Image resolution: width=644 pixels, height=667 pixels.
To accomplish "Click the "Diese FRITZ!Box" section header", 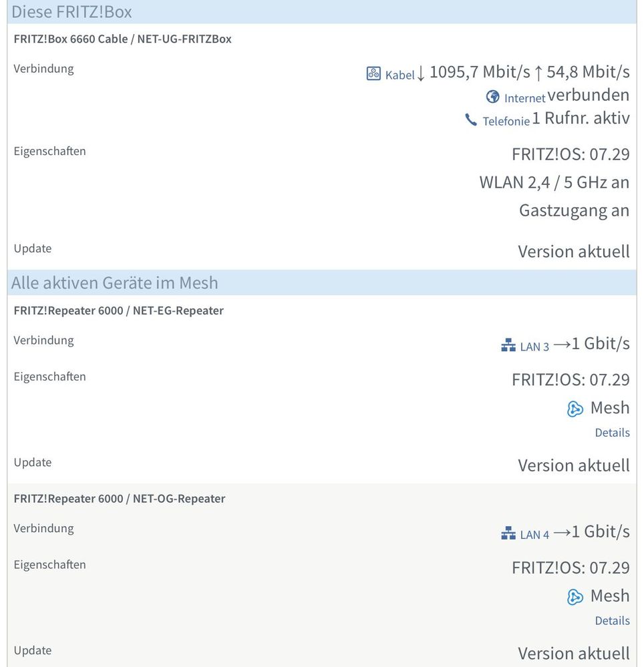I will pos(72,11).
